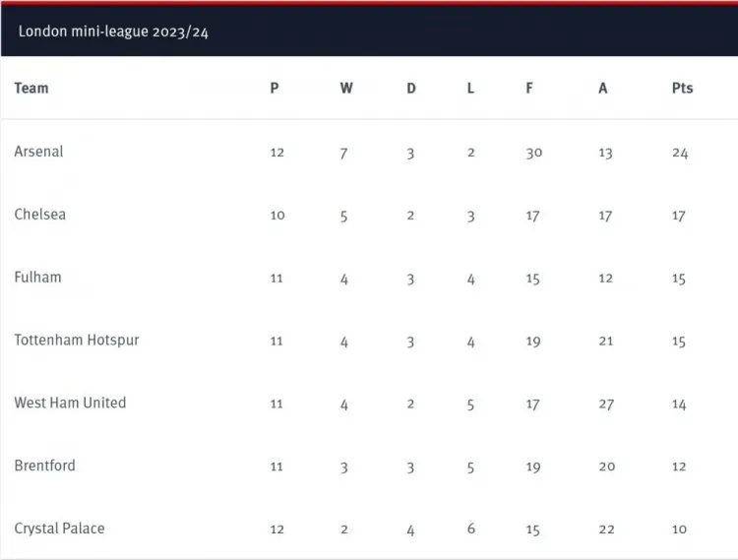Select the Team column header
The image size is (738, 560).
[31, 88]
